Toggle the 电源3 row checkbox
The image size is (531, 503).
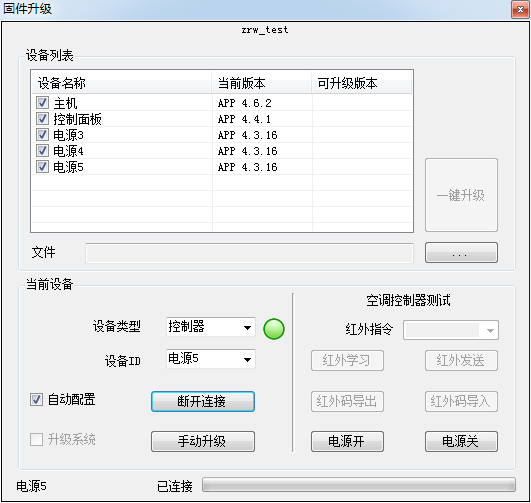pyautogui.click(x=42, y=134)
